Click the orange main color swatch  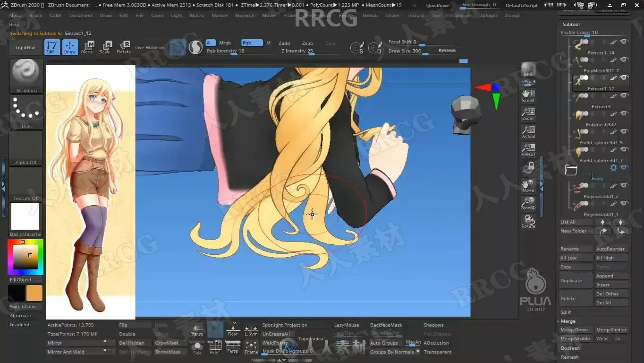tap(34, 293)
